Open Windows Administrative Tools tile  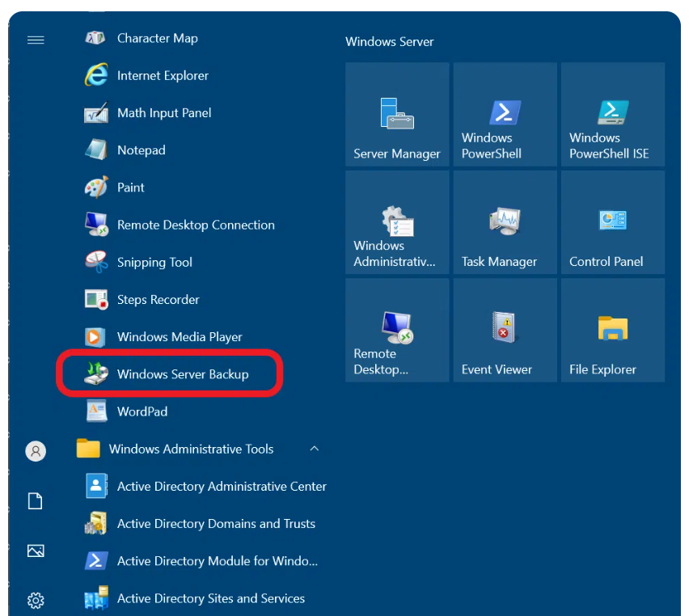[x=397, y=223]
